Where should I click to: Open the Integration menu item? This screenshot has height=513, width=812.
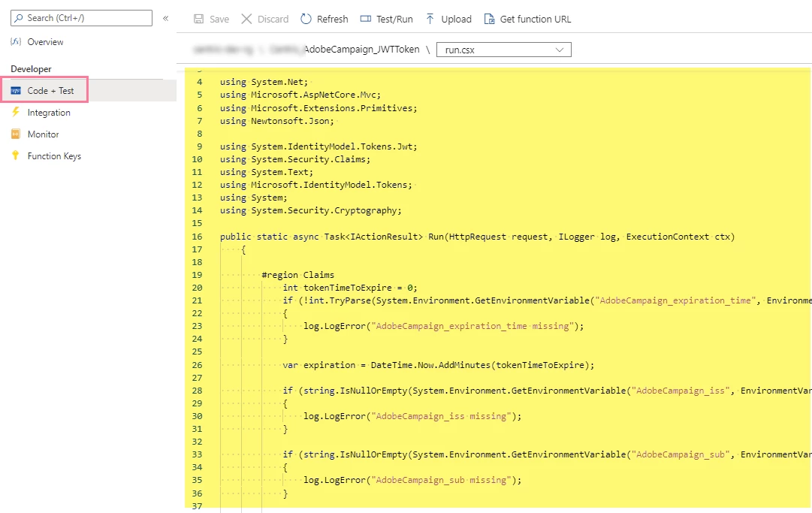click(x=49, y=113)
